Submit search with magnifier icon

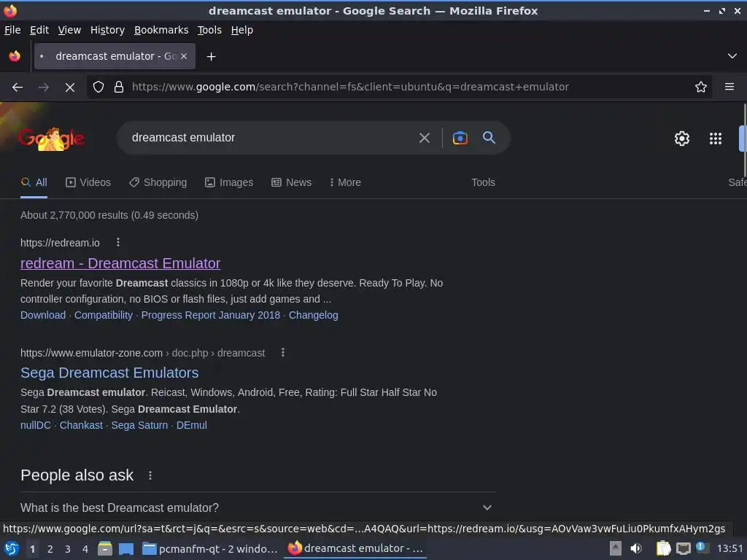pos(489,138)
